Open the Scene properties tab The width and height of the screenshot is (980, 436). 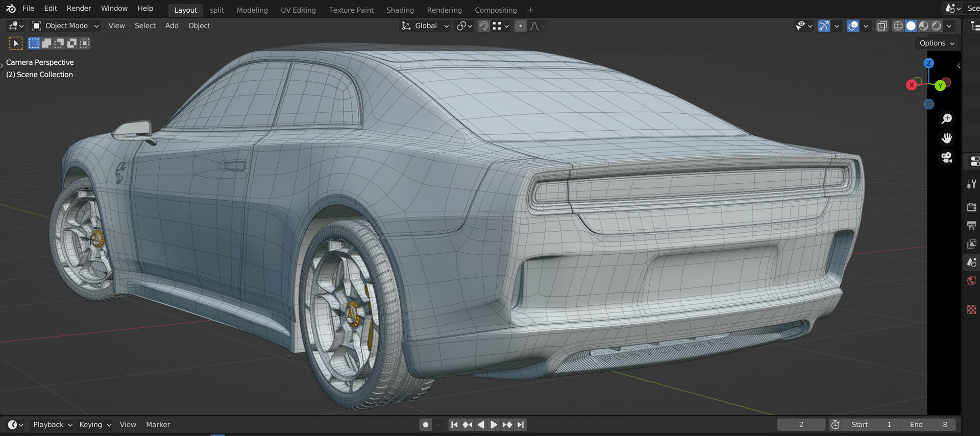(x=972, y=262)
